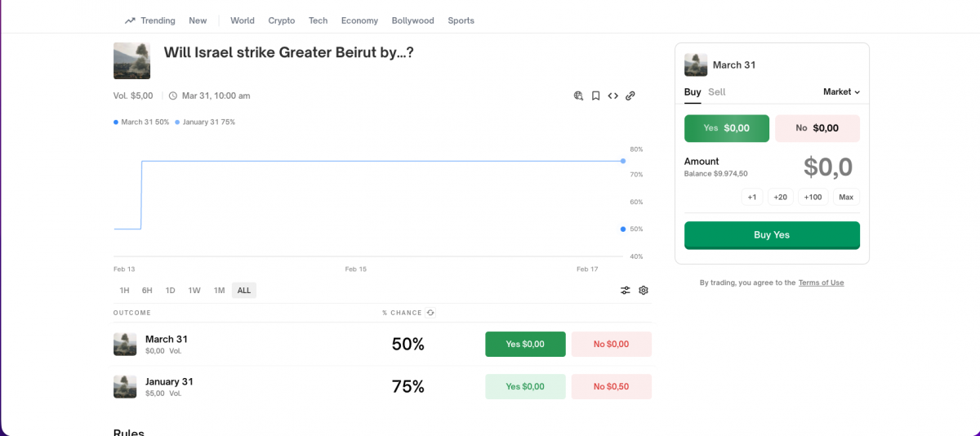Click the globe search icon
This screenshot has width=980, height=436.
pyautogui.click(x=578, y=96)
